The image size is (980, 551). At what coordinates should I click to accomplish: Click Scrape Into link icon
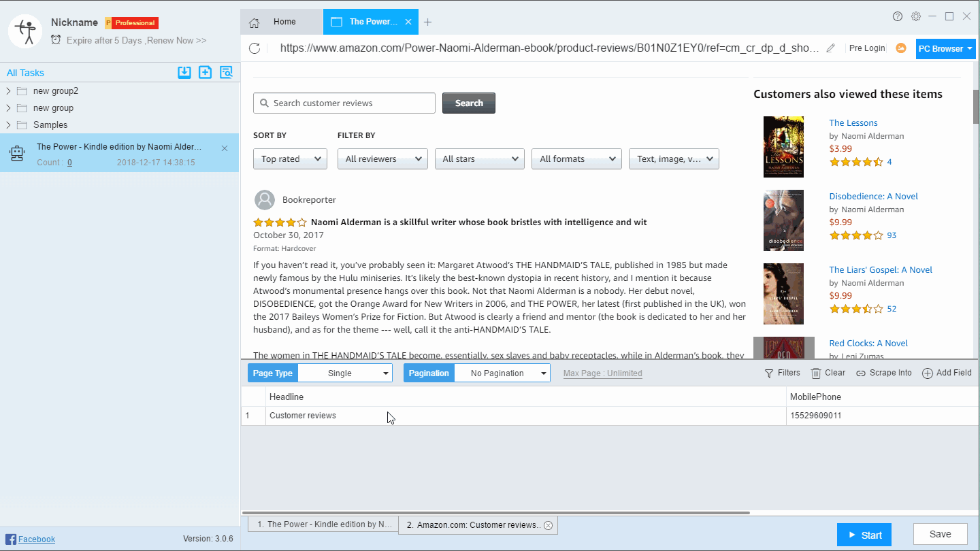[x=861, y=373]
